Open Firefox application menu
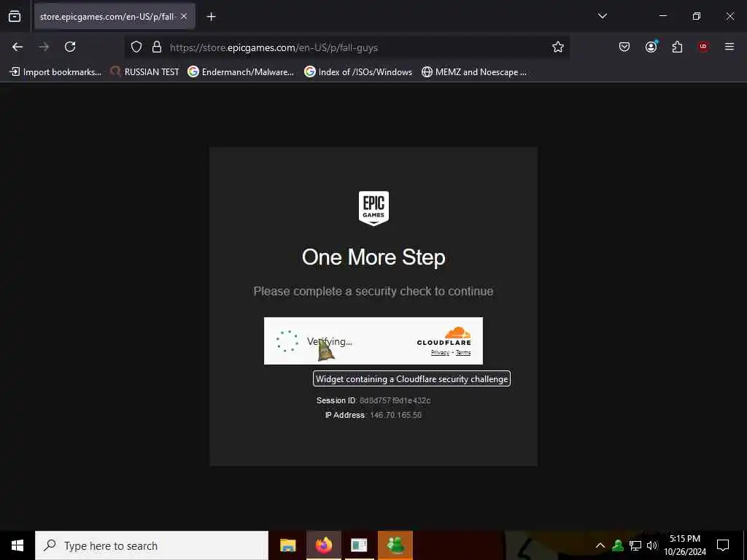The image size is (747, 560). point(729,47)
